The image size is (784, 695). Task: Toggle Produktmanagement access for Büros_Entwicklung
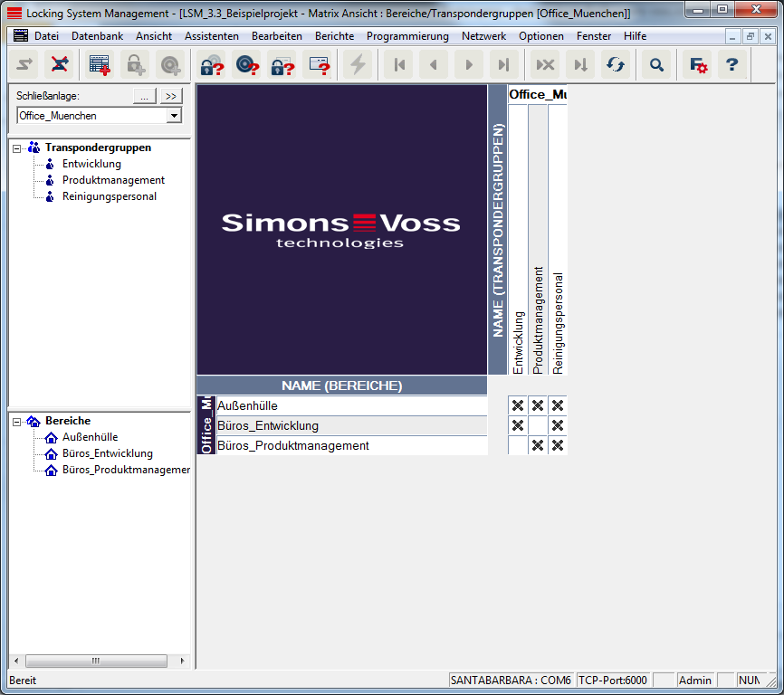click(x=538, y=425)
